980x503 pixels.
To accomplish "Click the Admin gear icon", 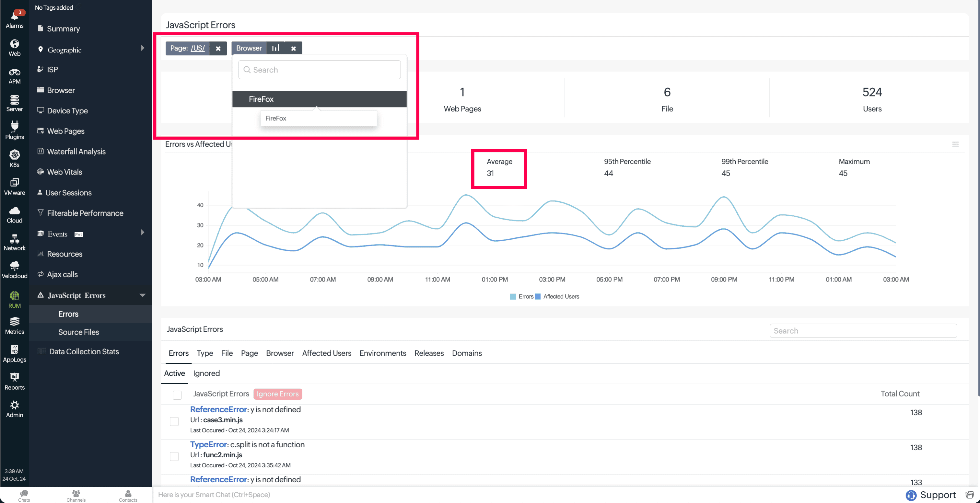I will (15, 408).
